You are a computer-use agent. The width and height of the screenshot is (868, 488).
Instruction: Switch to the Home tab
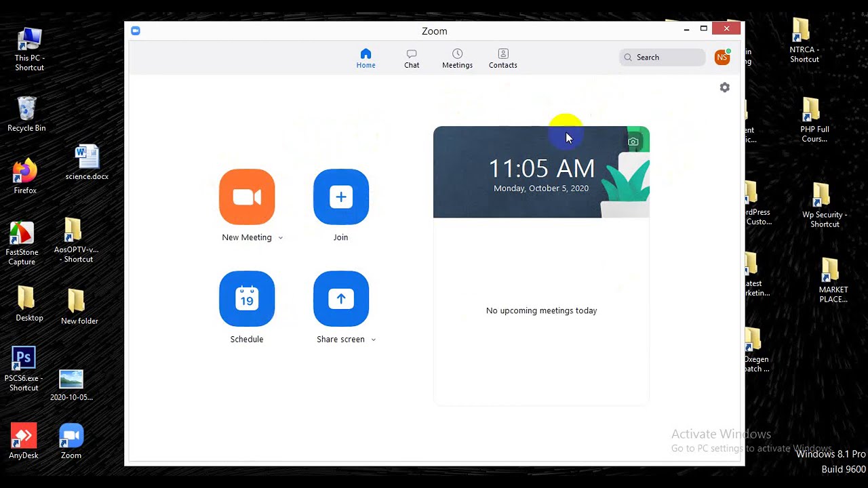click(366, 58)
